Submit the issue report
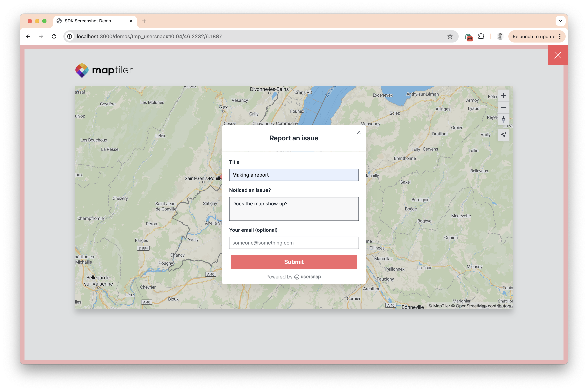The width and height of the screenshot is (588, 391). point(294,262)
